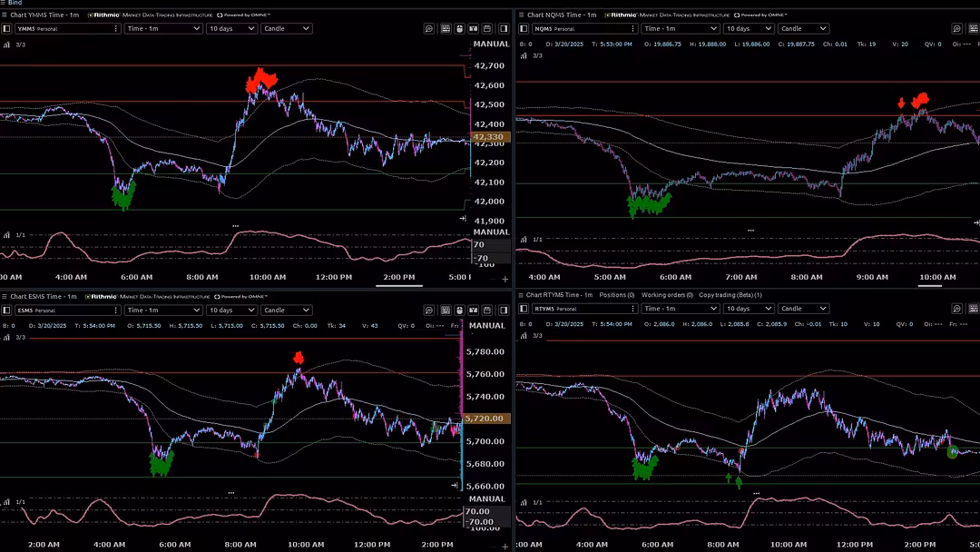
Task: Toggle left panel in RTYM5 chart toolbar
Action: (x=524, y=309)
